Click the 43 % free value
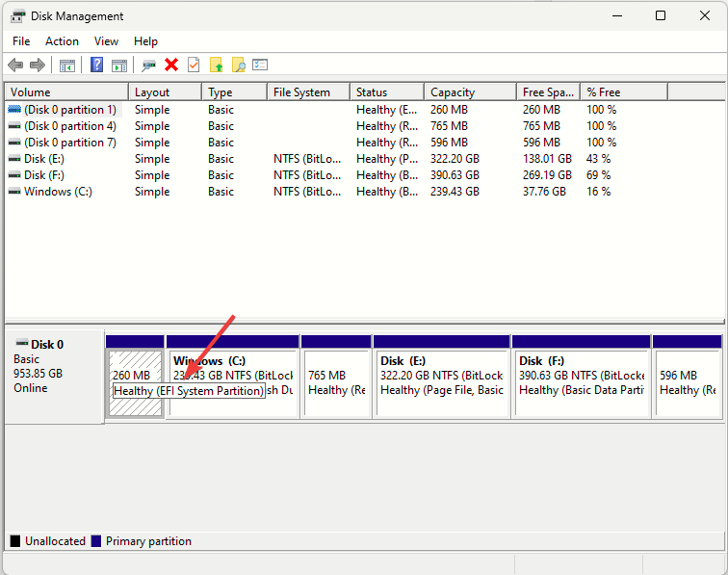This screenshot has height=575, width=728. click(598, 159)
